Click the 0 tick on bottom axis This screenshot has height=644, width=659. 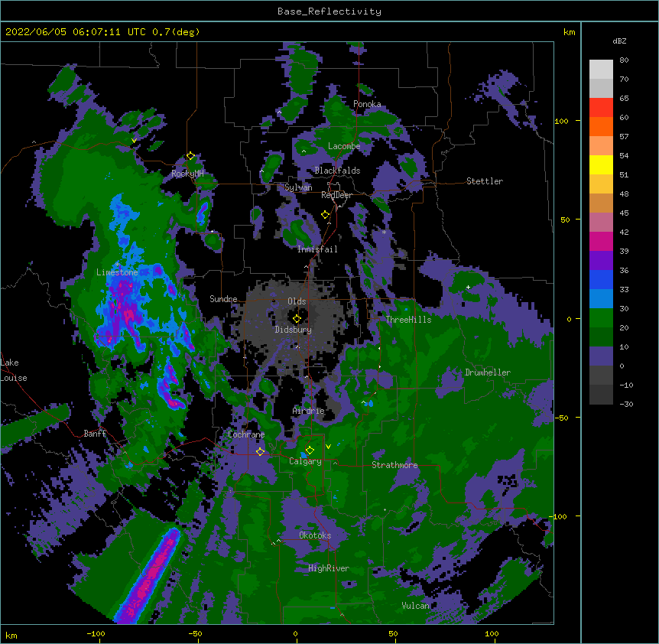pos(295,633)
